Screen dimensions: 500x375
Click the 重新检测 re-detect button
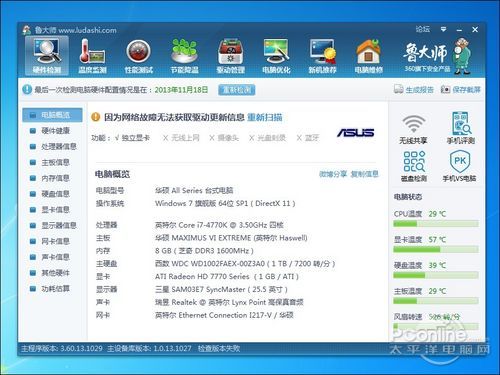click(237, 90)
